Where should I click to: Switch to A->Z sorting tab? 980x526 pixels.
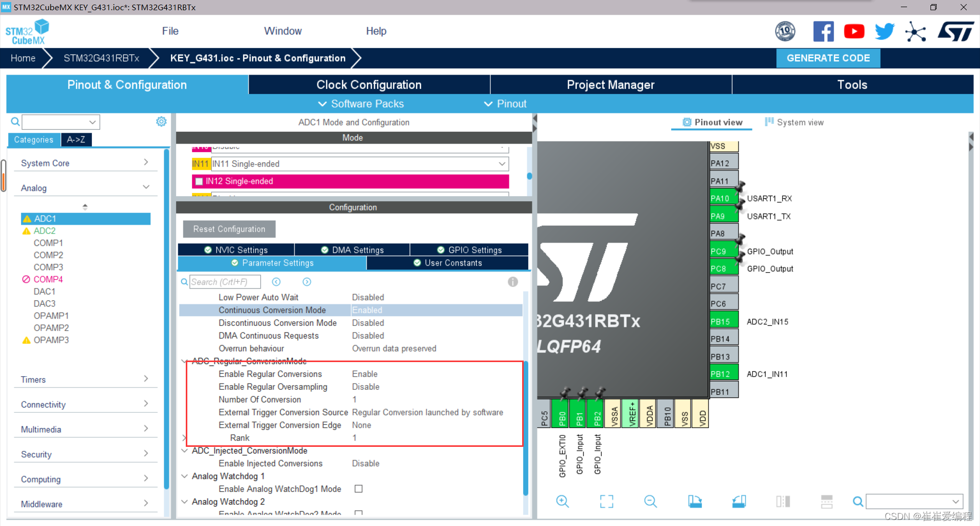click(x=76, y=139)
